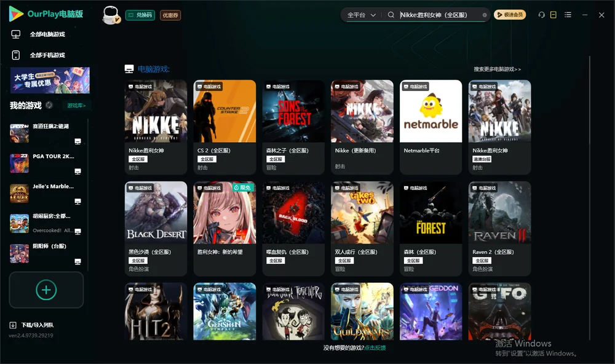Open customer service headset icon
The width and height of the screenshot is (615, 364).
point(541,15)
